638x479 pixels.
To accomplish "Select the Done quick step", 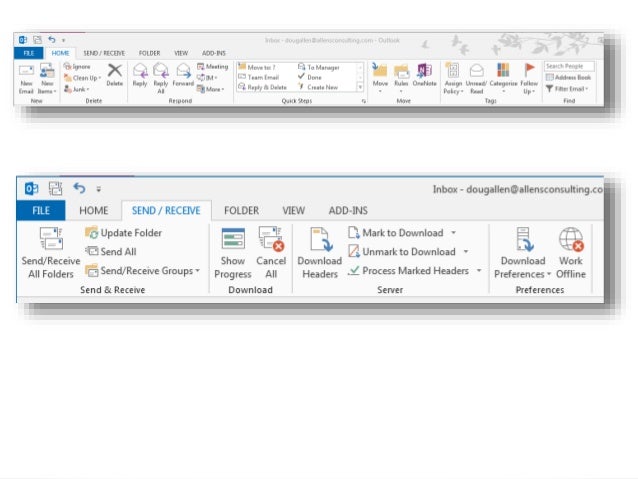I will [310, 77].
